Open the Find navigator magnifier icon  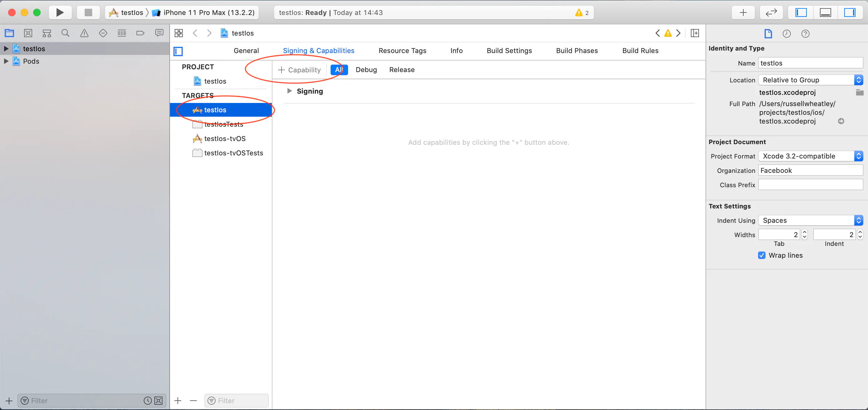coord(65,33)
